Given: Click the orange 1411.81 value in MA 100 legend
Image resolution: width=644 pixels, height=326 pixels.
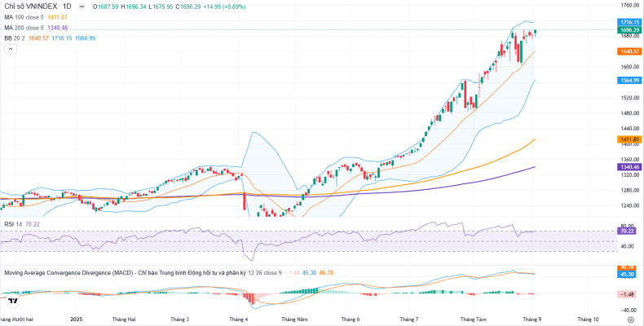Looking at the screenshot, I should point(57,17).
